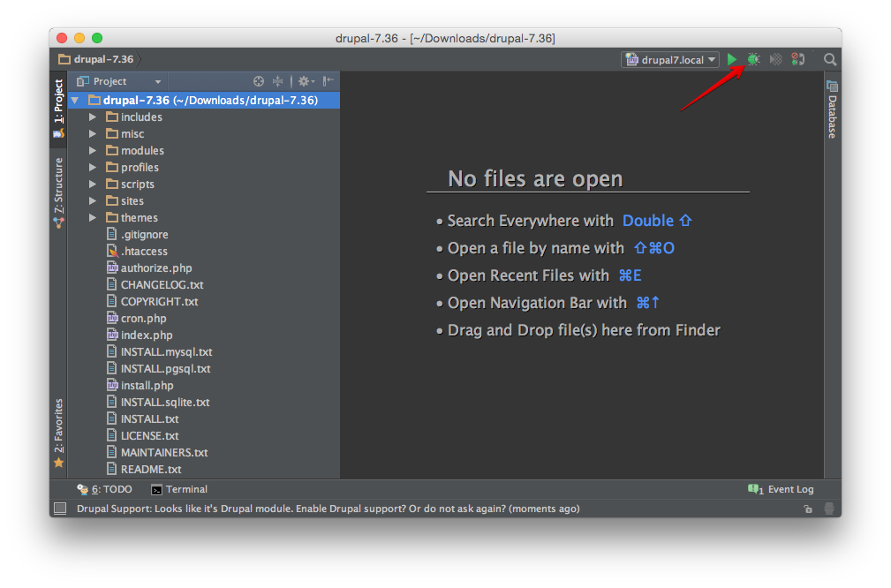Viewport: 891px width, 588px height.
Task: Click the inspector hector icon in status bar
Action: pyautogui.click(x=828, y=509)
